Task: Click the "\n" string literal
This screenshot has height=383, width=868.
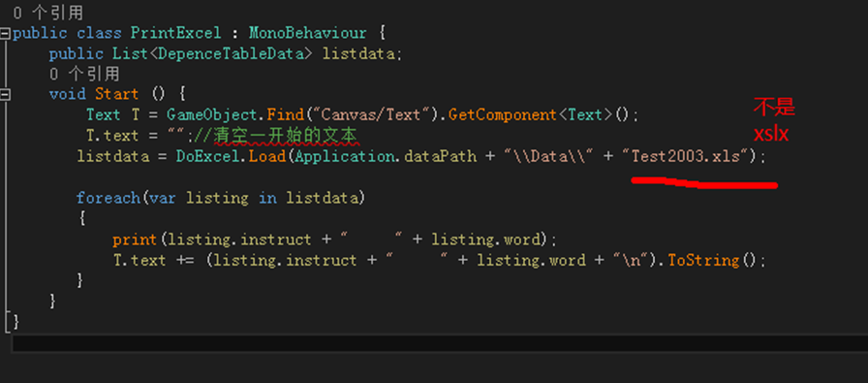Action: pyautogui.click(x=631, y=260)
